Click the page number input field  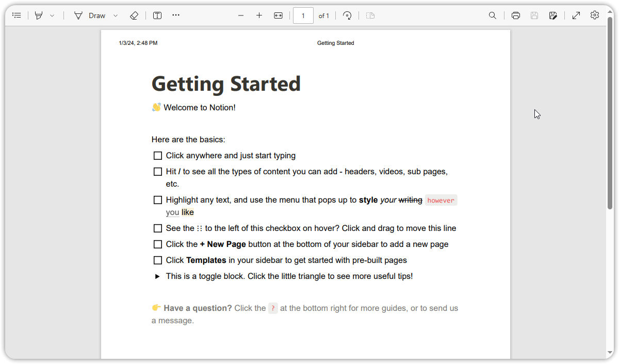pyautogui.click(x=303, y=15)
